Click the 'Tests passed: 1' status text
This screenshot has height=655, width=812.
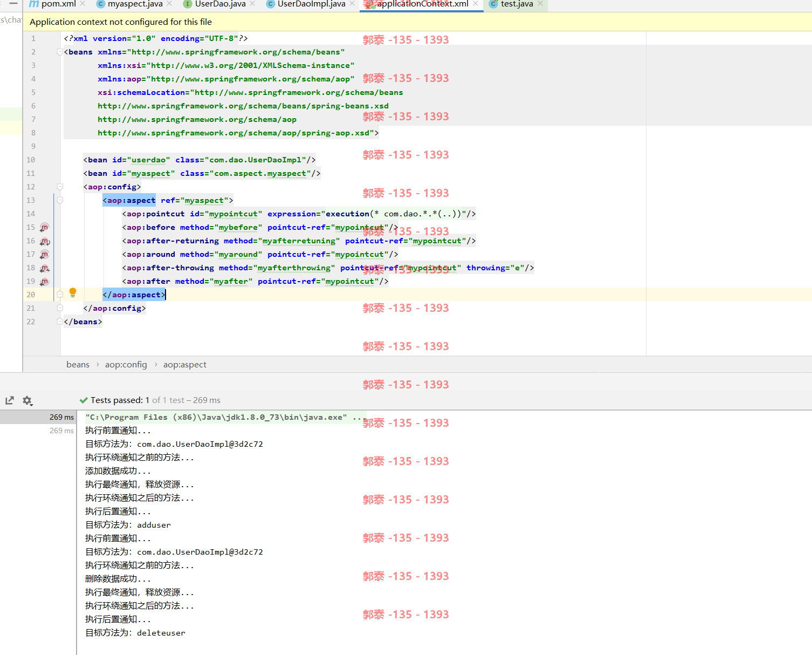(120, 400)
